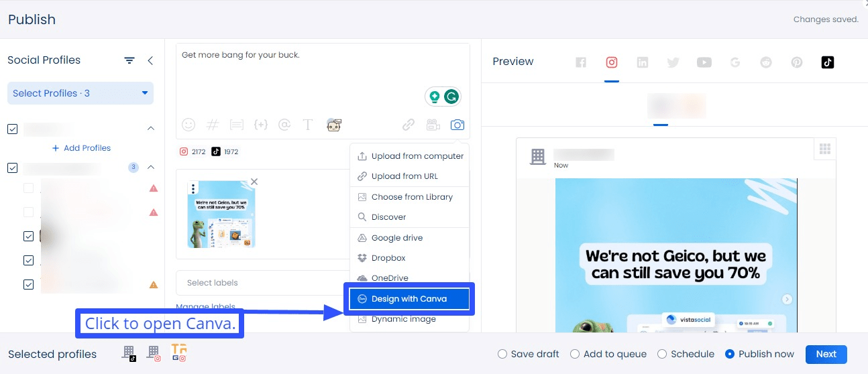Click the preview post image
This screenshot has height=374, width=868.
point(676,255)
